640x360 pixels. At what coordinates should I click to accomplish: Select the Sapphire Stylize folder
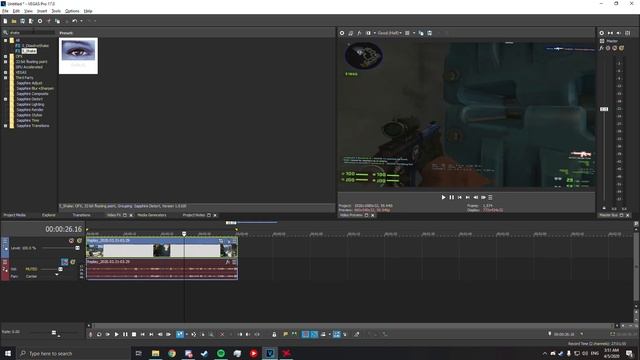tap(29, 115)
